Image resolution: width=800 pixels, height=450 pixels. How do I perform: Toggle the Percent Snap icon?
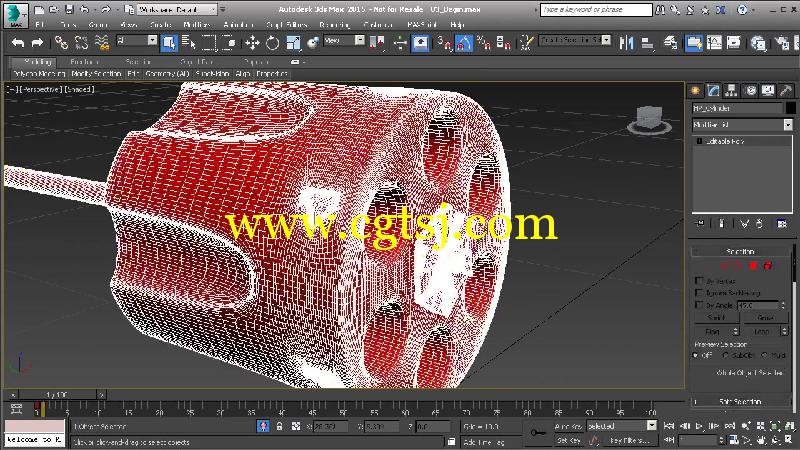(x=483, y=43)
